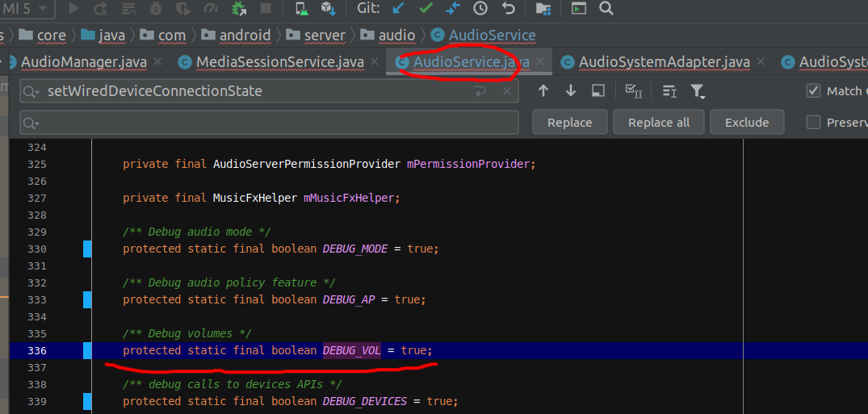
Task: Run app with coverage shield icon
Action: coord(183,8)
